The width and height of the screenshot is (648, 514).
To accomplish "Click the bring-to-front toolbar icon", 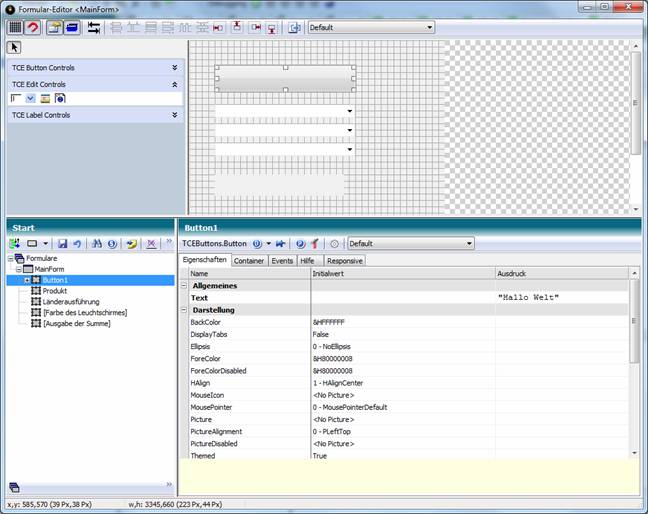I will tap(54, 28).
